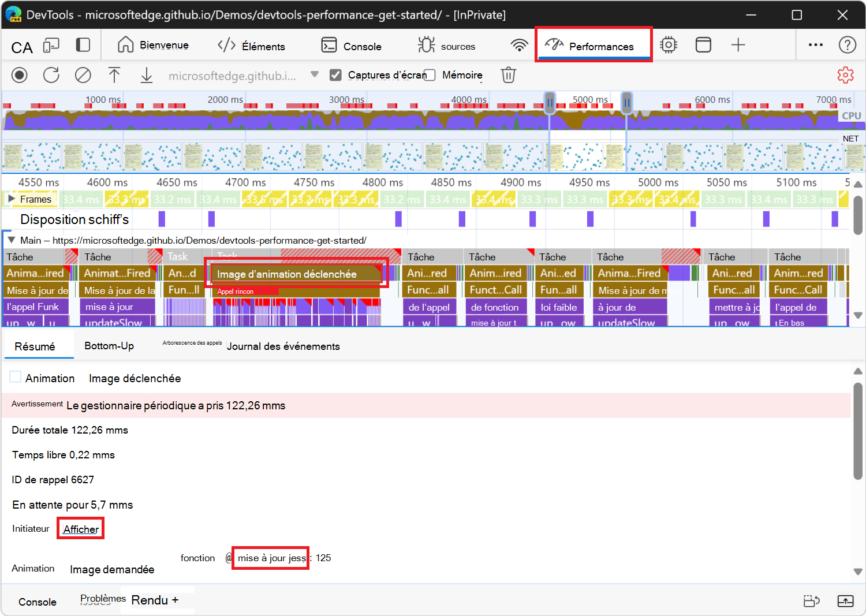Open the three-dots customize menu
Screen dimensions: 866x616
coord(816,45)
